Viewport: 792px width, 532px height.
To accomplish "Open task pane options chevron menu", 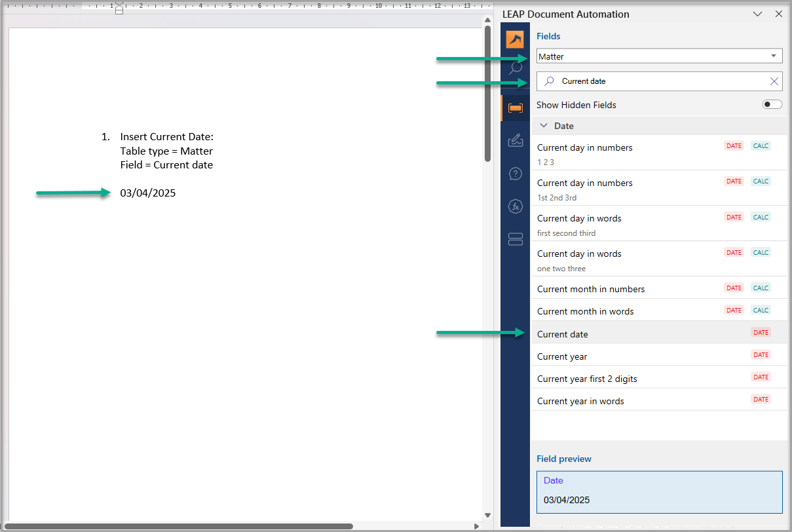I will pos(758,14).
